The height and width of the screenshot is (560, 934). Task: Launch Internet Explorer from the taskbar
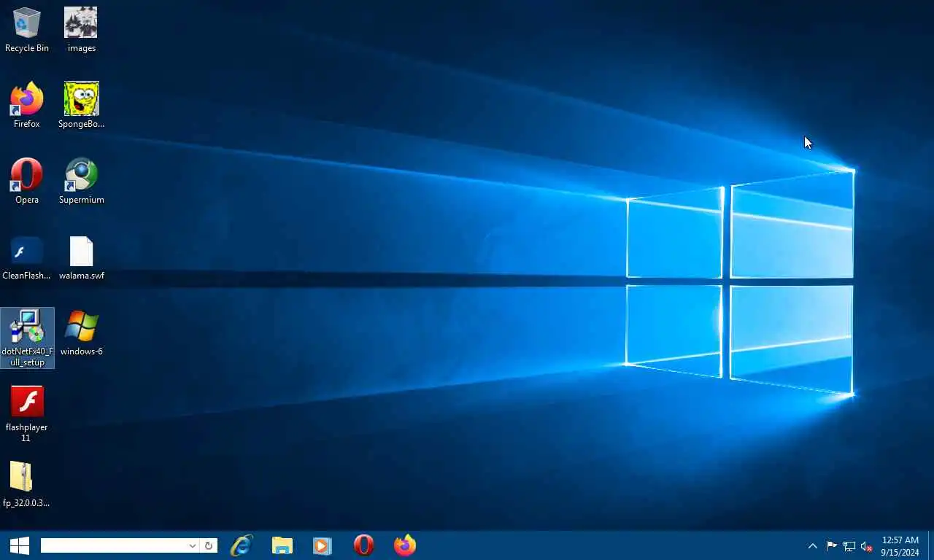242,545
